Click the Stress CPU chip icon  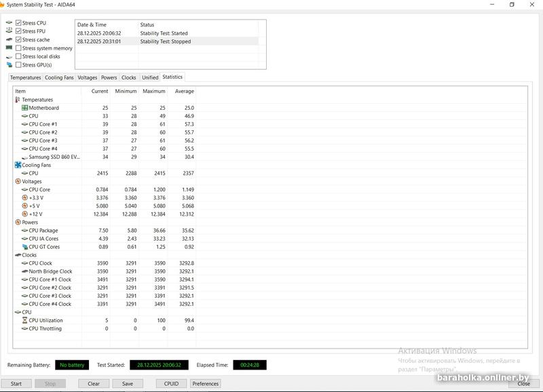click(x=9, y=22)
